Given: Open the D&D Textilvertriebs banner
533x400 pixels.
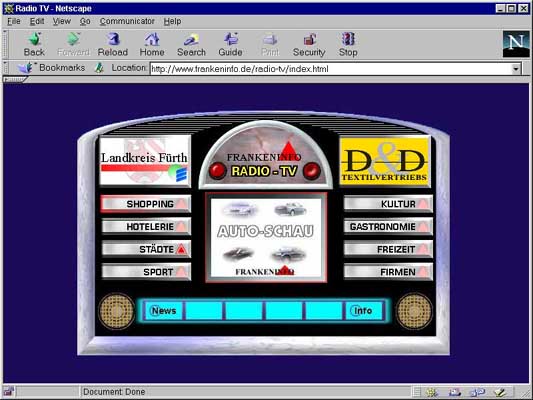Looking at the screenshot, I should tap(385, 161).
